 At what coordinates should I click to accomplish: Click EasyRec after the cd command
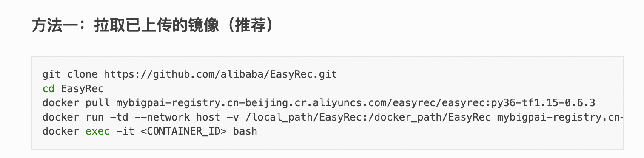point(82,89)
